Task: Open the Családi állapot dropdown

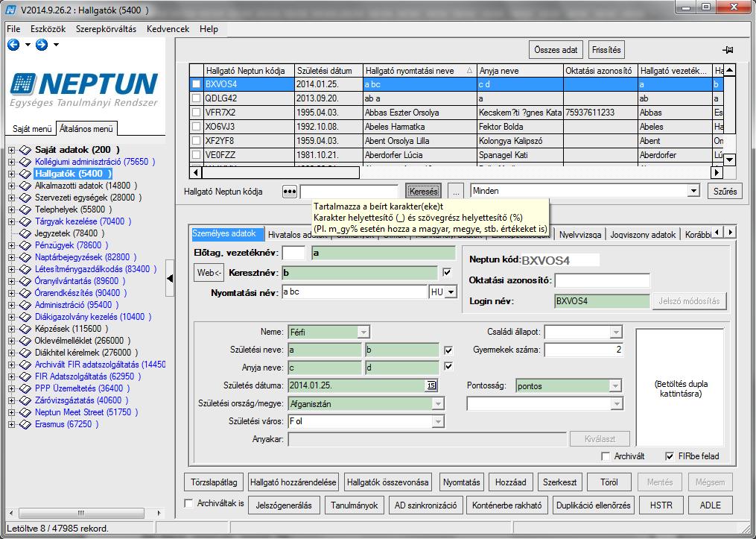Action: click(x=616, y=332)
